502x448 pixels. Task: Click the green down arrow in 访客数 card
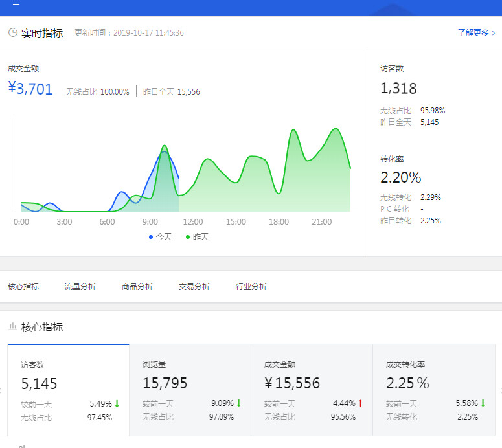(117, 404)
